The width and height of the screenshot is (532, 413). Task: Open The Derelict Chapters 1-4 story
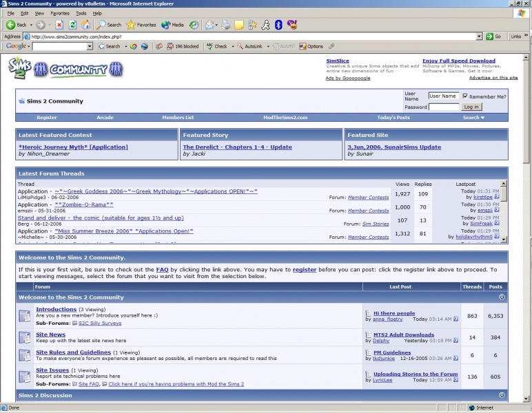tap(238, 147)
